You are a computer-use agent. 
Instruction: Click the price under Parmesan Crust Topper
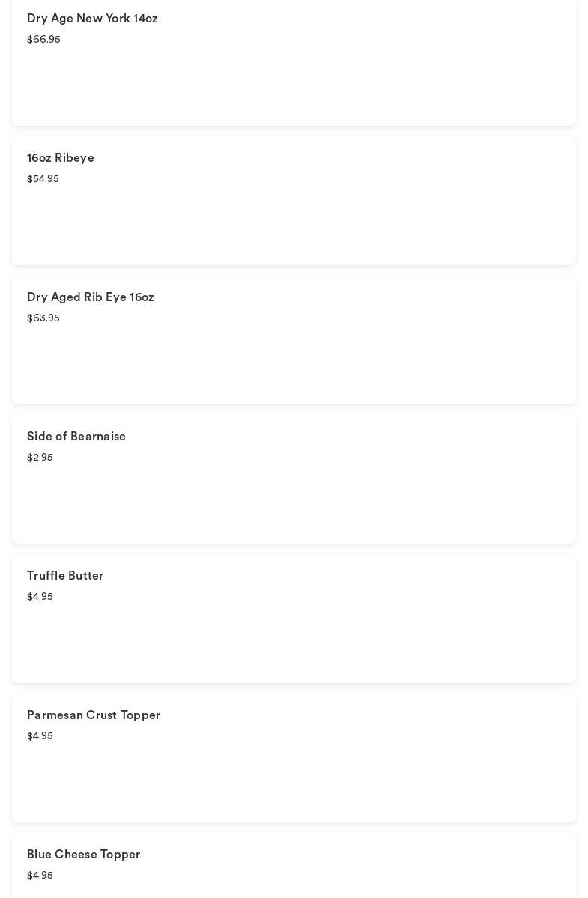pos(40,736)
